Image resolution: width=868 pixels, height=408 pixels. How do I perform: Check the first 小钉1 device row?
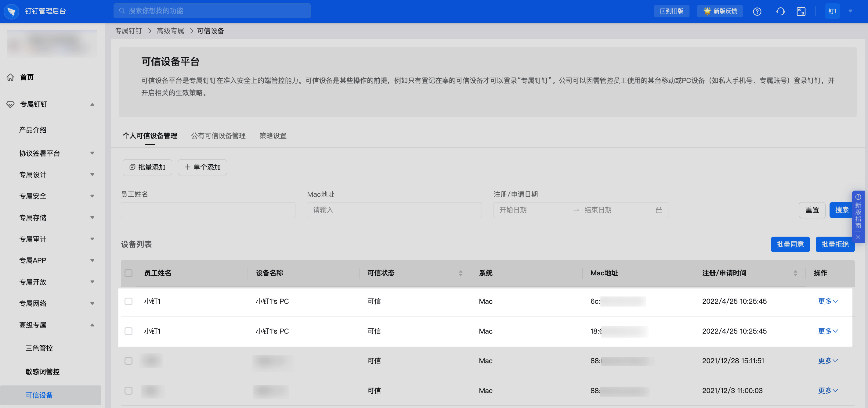pyautogui.click(x=128, y=301)
